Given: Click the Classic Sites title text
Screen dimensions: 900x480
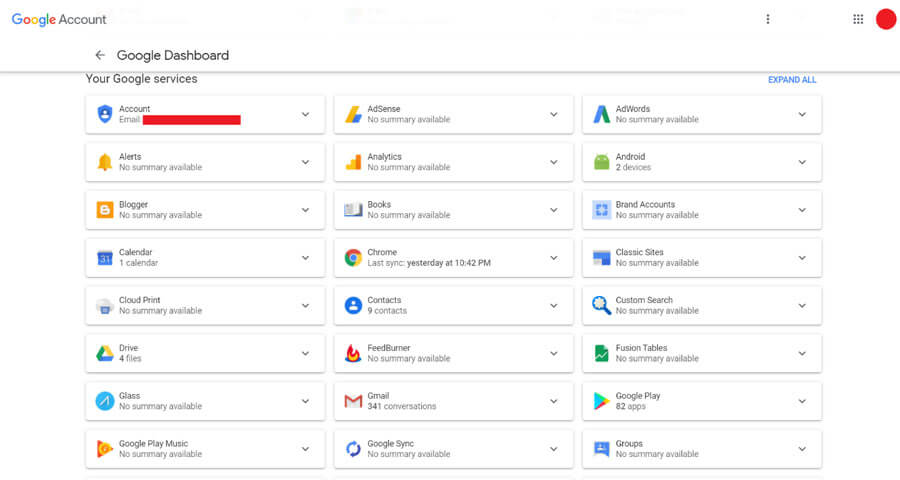Looking at the screenshot, I should [x=639, y=252].
